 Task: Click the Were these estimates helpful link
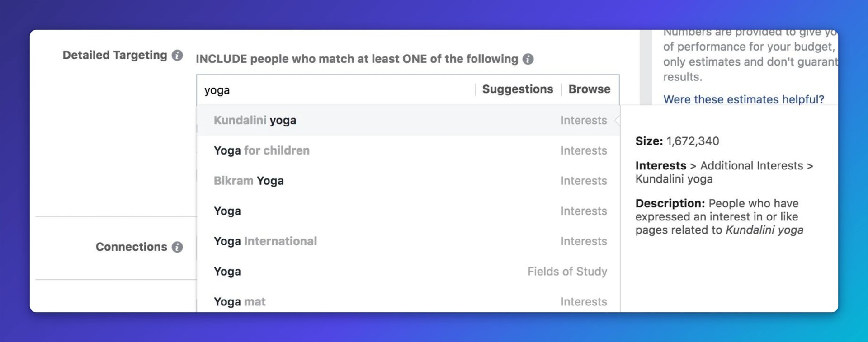coord(744,99)
